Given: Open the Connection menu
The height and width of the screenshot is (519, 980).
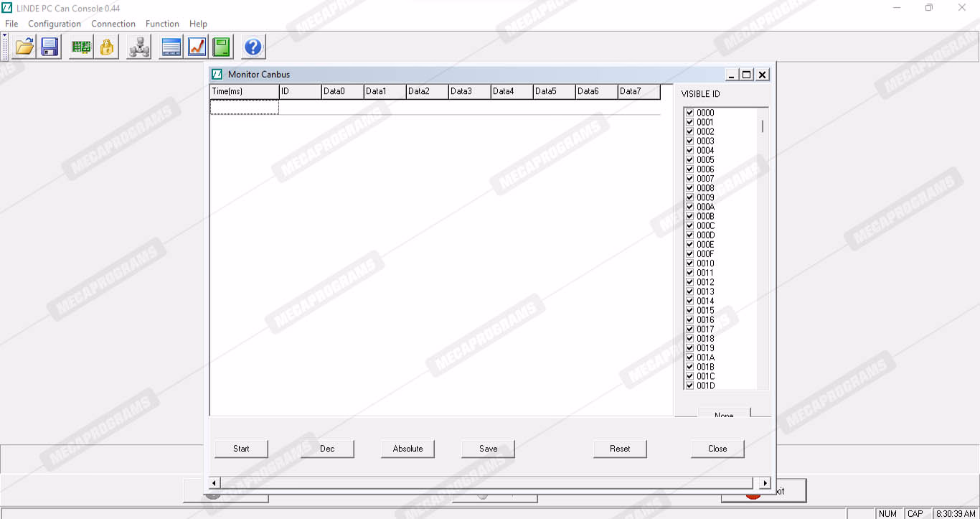Looking at the screenshot, I should pyautogui.click(x=113, y=24).
